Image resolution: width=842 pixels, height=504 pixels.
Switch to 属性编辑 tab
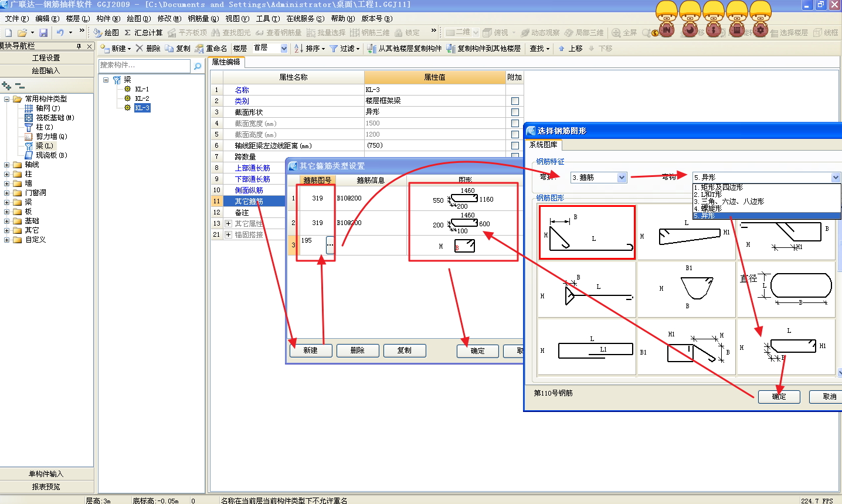tap(226, 62)
